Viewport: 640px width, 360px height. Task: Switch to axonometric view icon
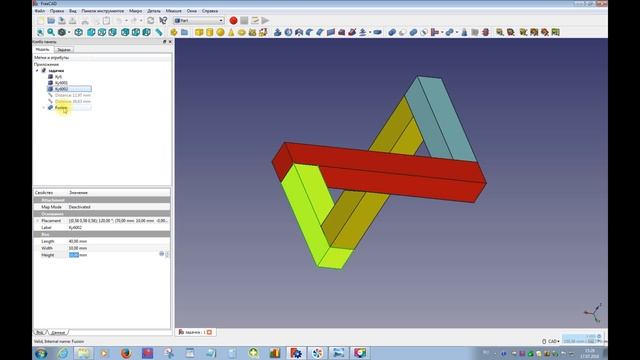pos(79,32)
